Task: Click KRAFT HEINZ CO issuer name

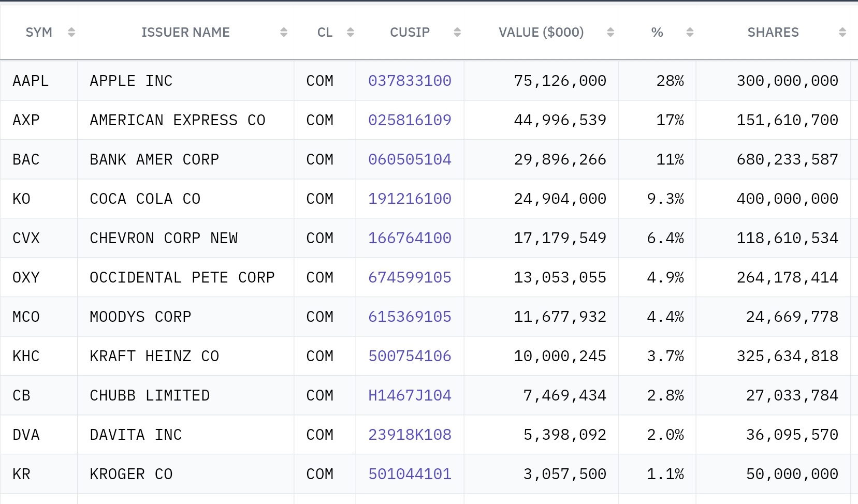Action: click(x=154, y=356)
